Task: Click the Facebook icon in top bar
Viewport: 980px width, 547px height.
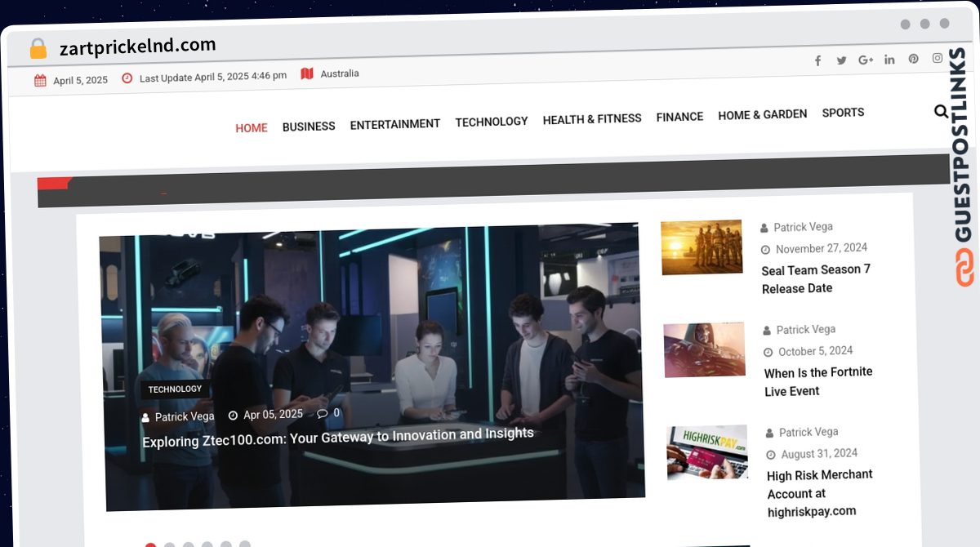Action: click(817, 60)
